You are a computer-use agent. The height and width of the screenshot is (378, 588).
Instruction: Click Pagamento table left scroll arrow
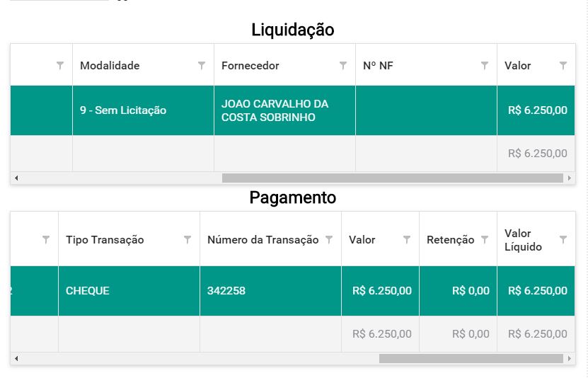(x=16, y=358)
